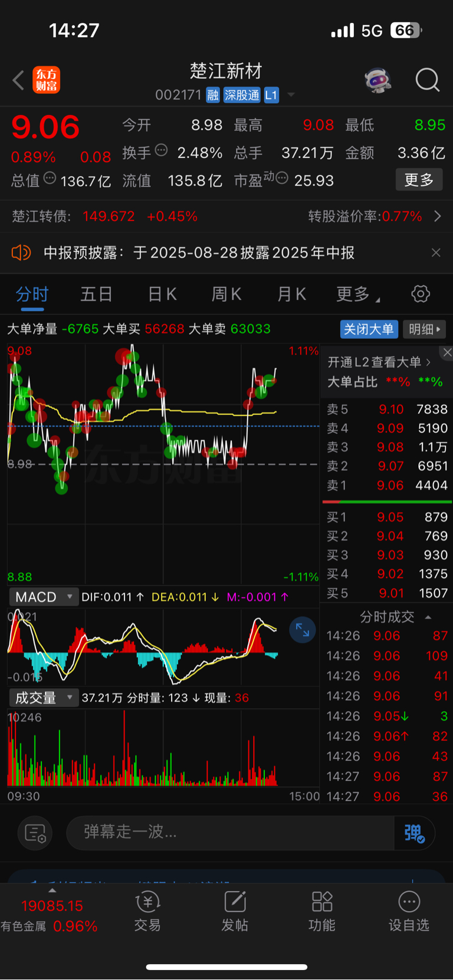Tap 换手 info smiley icon
The width and height of the screenshot is (453, 980).
pyautogui.click(x=161, y=150)
